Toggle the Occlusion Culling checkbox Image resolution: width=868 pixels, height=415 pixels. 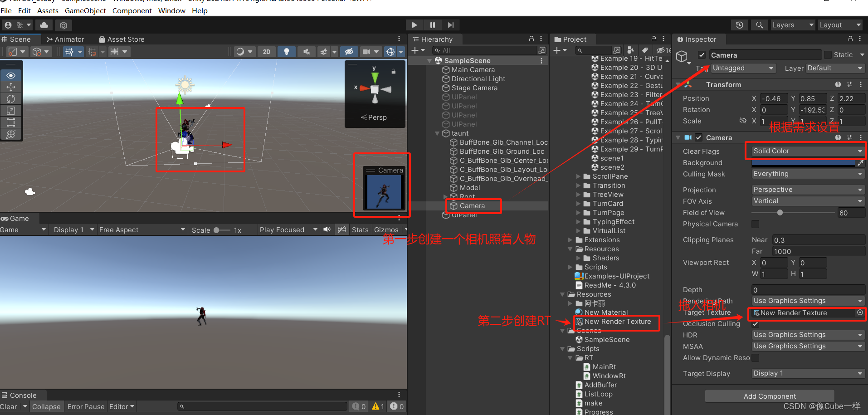point(755,324)
